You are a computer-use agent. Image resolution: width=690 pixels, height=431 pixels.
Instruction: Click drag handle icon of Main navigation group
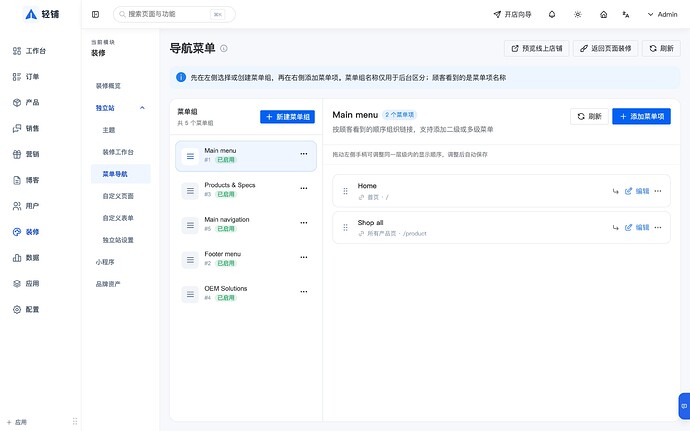[x=190, y=225]
